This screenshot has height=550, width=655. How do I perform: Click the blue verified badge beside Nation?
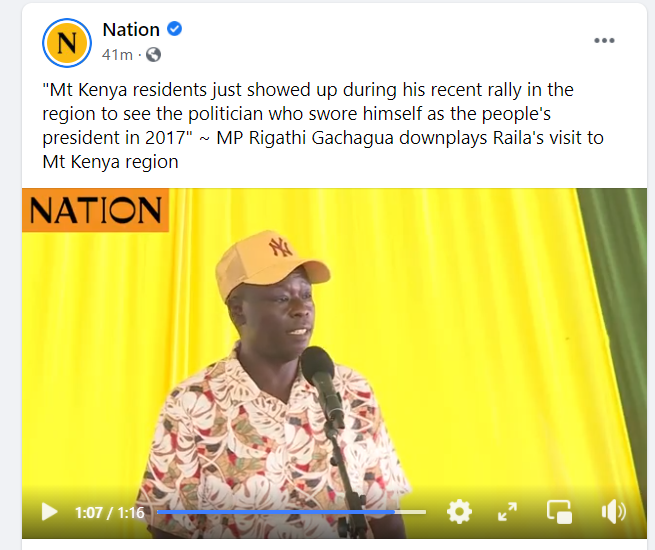coord(175,29)
